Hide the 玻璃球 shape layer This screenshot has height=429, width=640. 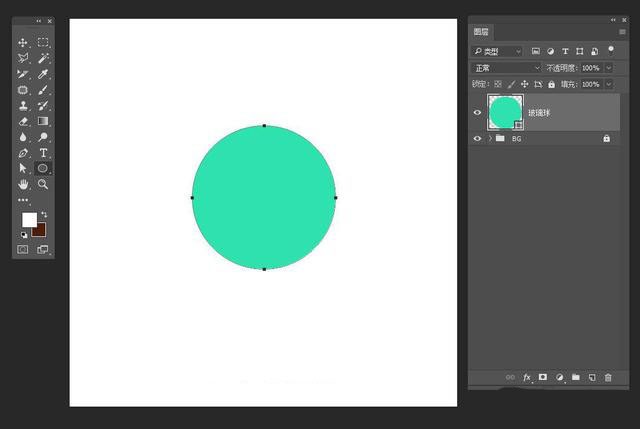pyautogui.click(x=477, y=113)
